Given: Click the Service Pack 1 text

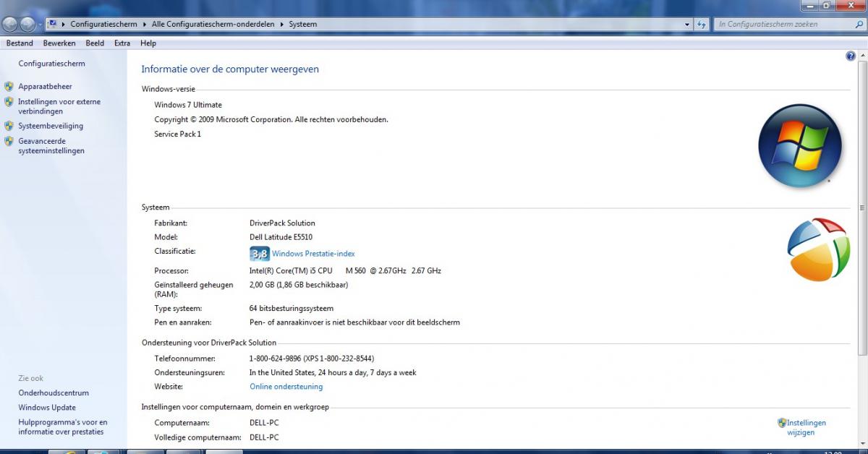Looking at the screenshot, I should click(177, 134).
